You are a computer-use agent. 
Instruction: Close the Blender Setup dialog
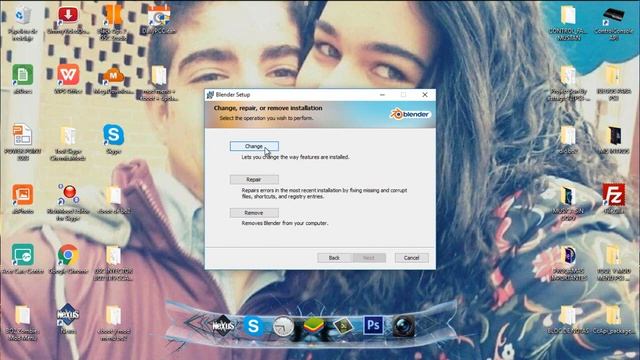tap(425, 95)
